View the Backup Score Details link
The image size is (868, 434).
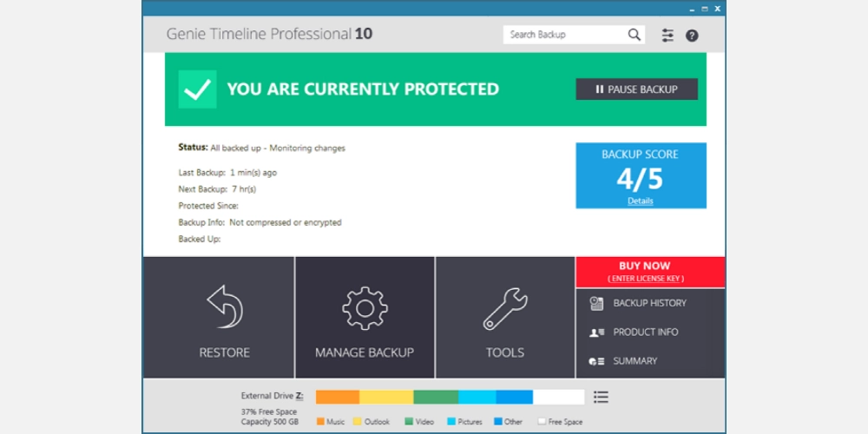(x=641, y=201)
